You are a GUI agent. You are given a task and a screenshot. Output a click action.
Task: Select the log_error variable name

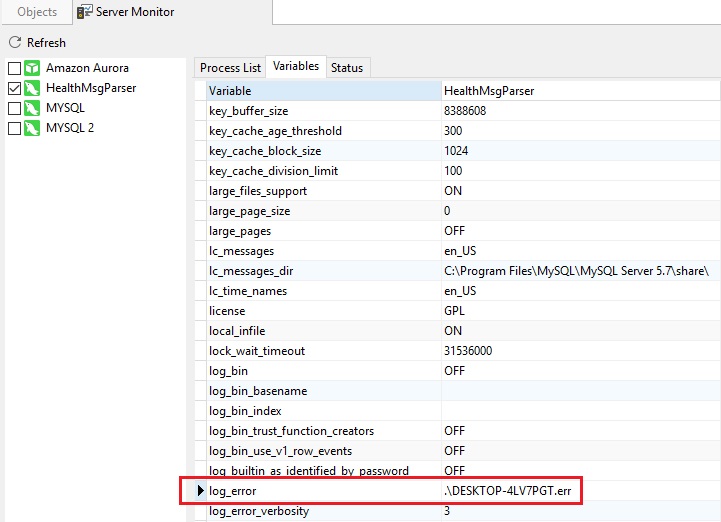click(x=232, y=491)
